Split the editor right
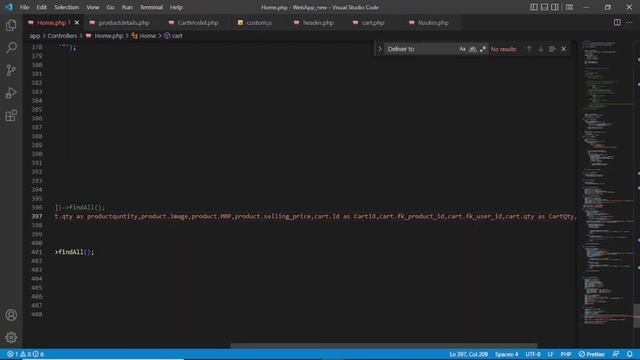Viewport: 640px width, 360px height. pos(617,23)
